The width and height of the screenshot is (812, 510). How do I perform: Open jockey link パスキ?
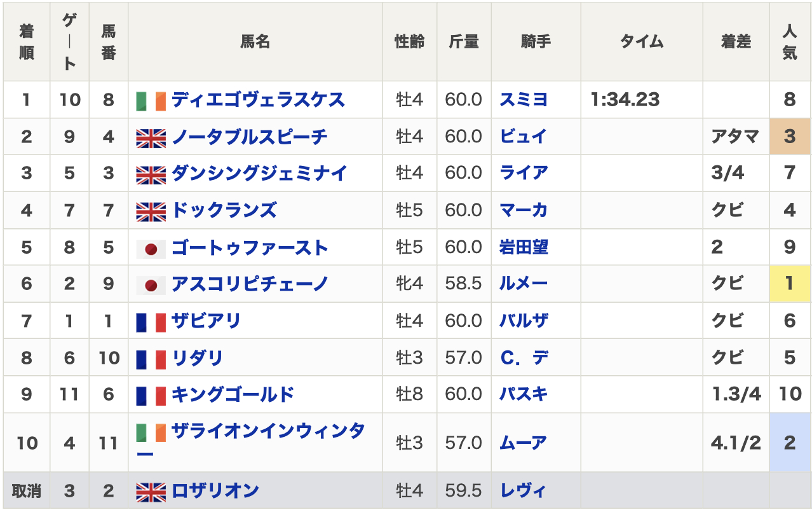pos(524,394)
